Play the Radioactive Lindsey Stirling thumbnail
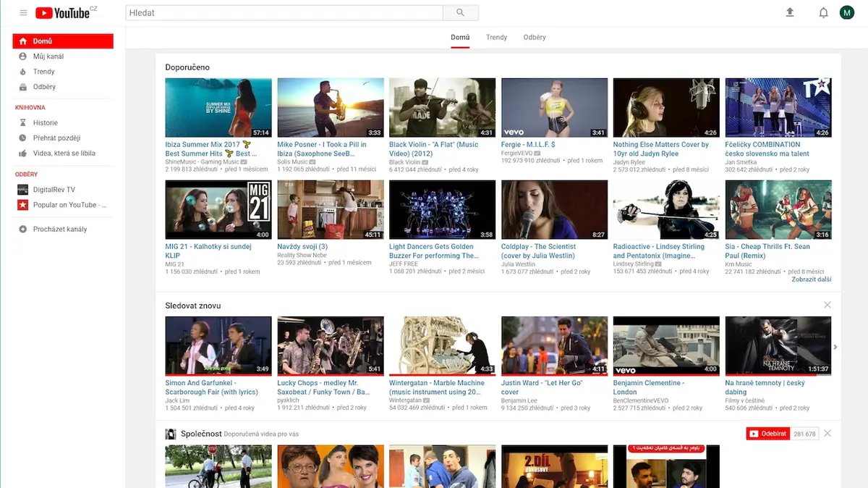The image size is (868, 488). [666, 210]
